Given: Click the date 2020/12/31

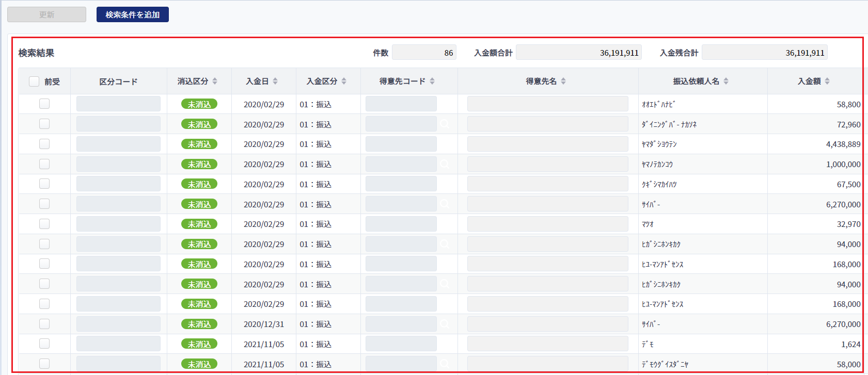Looking at the screenshot, I should pos(264,324).
